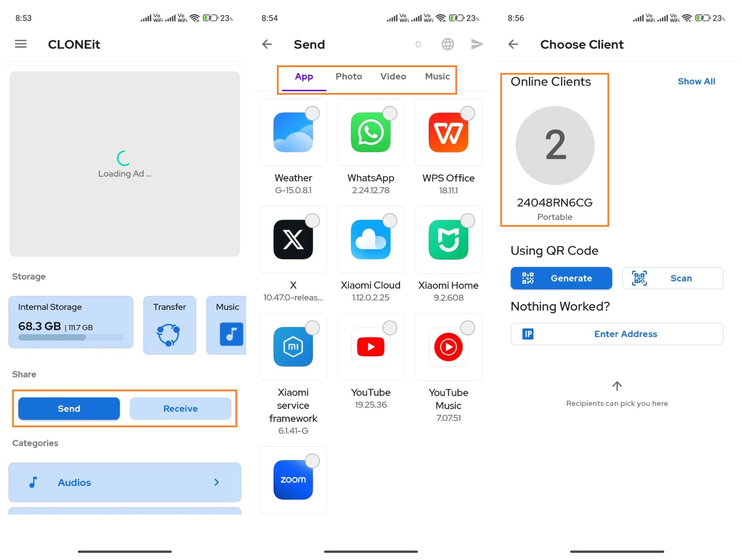
Task: Select the Zoom app icon
Action: coord(293,480)
